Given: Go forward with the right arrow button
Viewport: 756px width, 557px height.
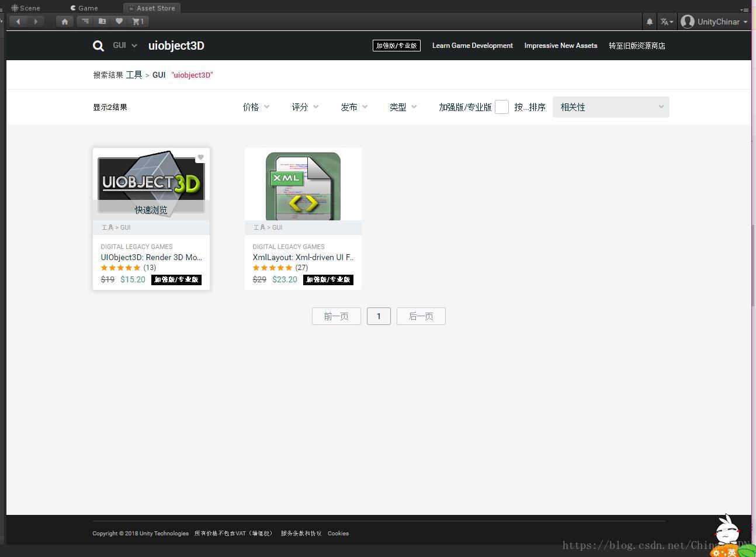Looking at the screenshot, I should tap(36, 22).
